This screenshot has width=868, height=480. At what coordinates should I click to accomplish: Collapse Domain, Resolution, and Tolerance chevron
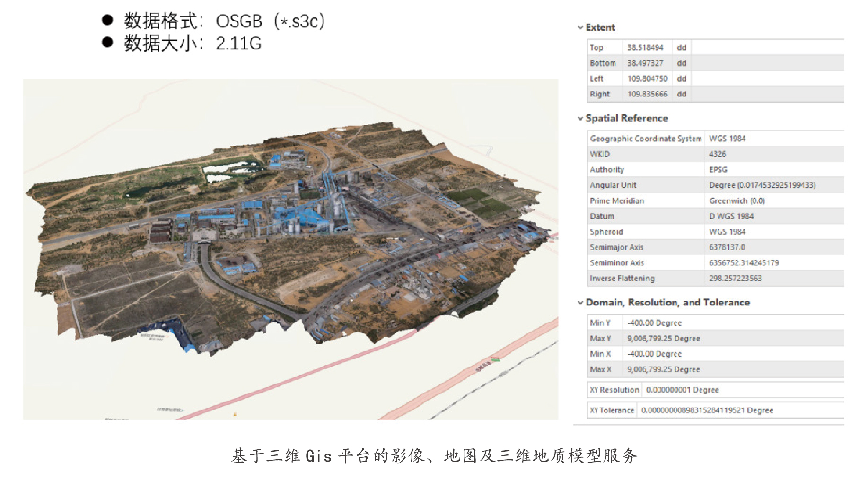coord(580,303)
